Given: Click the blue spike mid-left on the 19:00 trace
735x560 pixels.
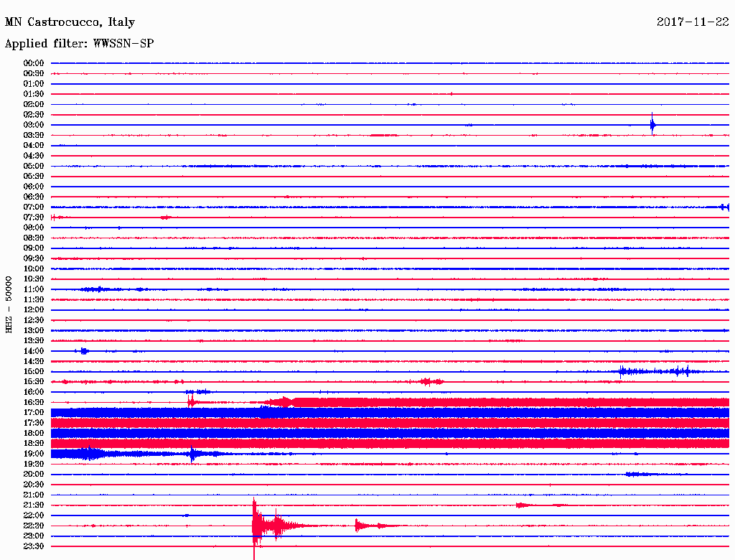Looking at the screenshot, I should click(192, 454).
